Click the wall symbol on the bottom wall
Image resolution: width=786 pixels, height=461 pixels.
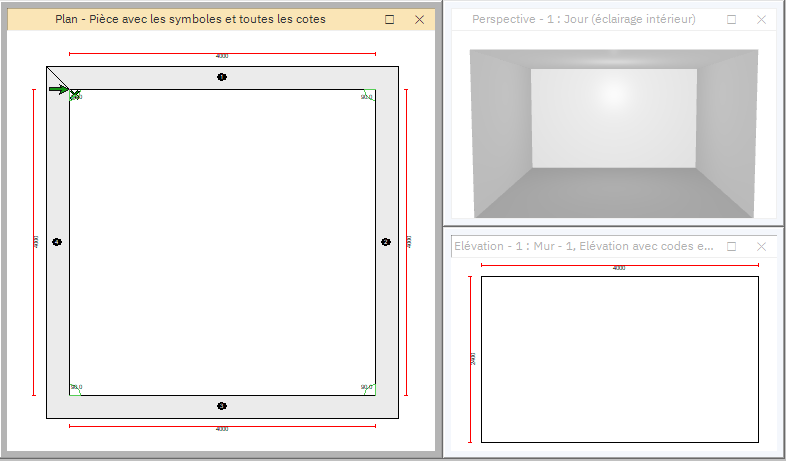click(222, 406)
